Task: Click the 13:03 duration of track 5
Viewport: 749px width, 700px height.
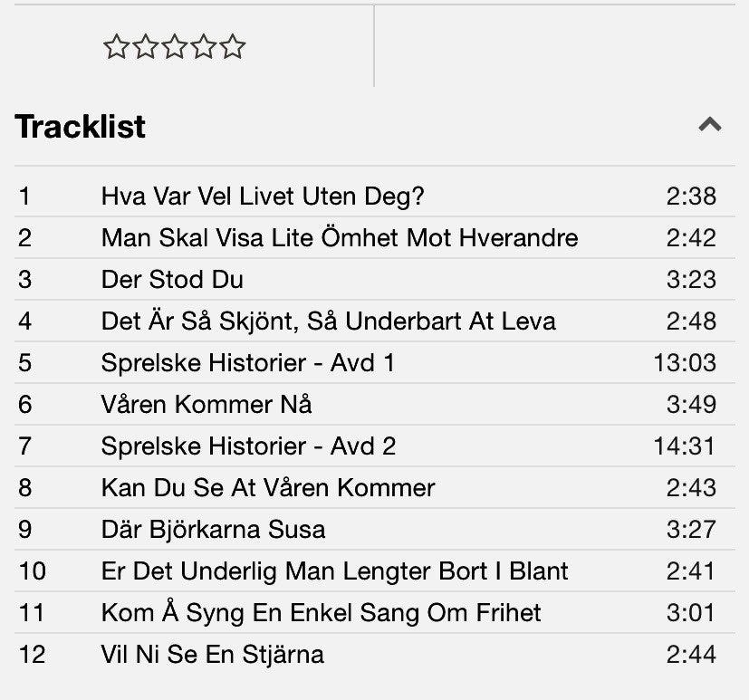Action: tap(685, 363)
